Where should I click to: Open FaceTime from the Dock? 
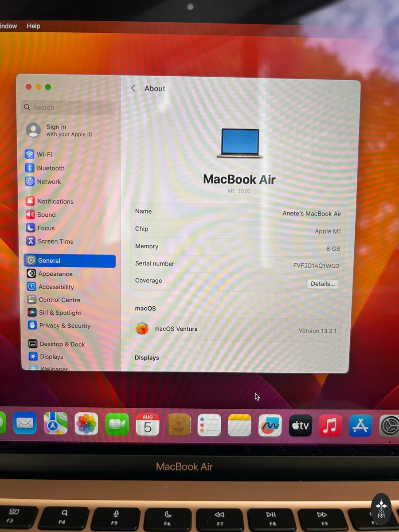(x=117, y=424)
